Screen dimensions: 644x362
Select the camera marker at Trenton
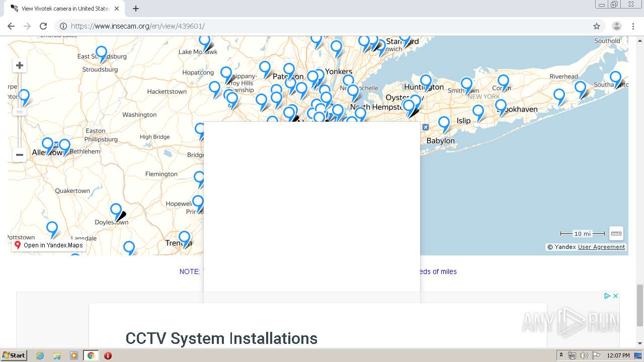pos(185,239)
